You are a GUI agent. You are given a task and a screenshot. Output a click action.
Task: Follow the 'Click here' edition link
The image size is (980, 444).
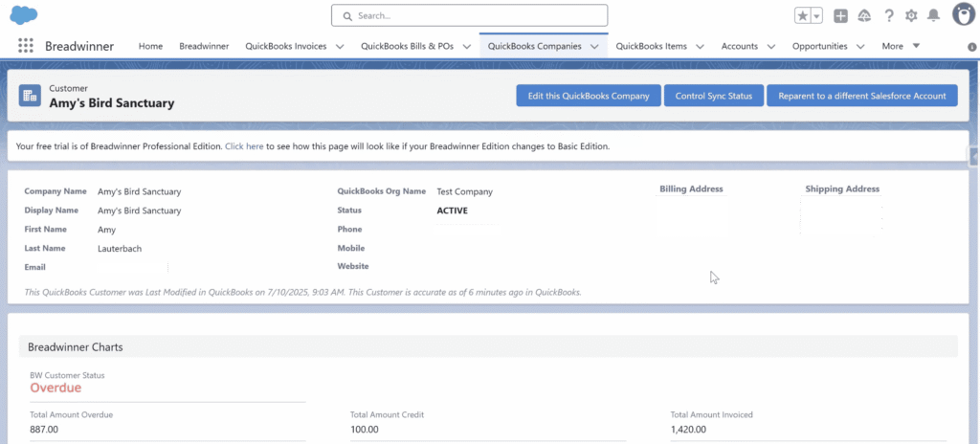click(244, 146)
